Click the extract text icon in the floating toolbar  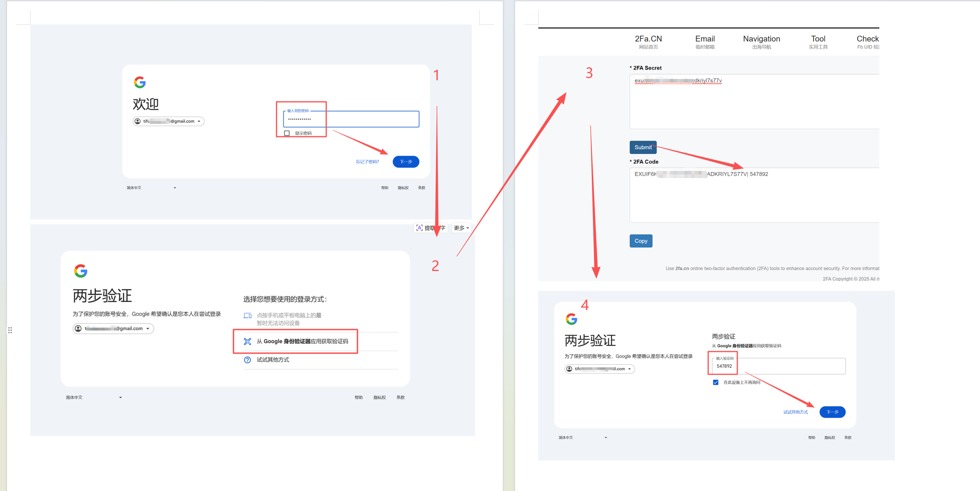419,228
